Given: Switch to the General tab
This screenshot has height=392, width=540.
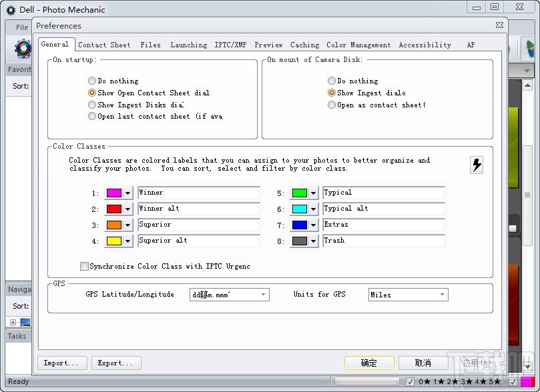Looking at the screenshot, I should pos(55,45).
